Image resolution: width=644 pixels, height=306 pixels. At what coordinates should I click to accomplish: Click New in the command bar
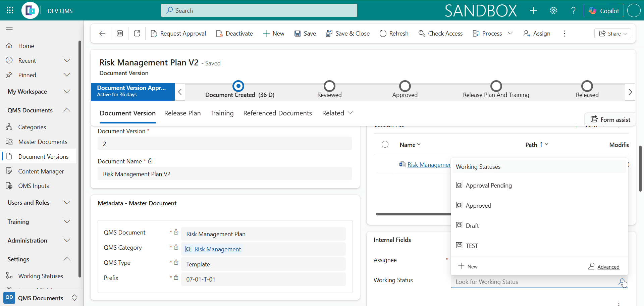pyautogui.click(x=273, y=34)
